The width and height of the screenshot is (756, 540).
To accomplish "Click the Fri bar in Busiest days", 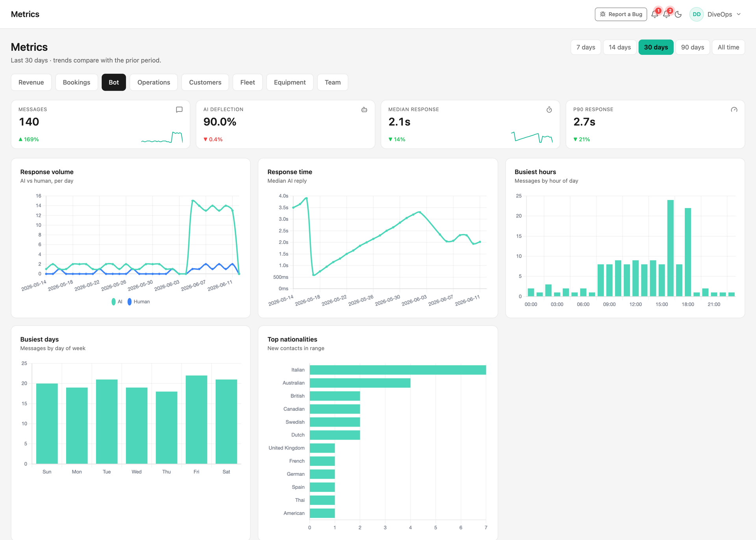I will pyautogui.click(x=196, y=419).
